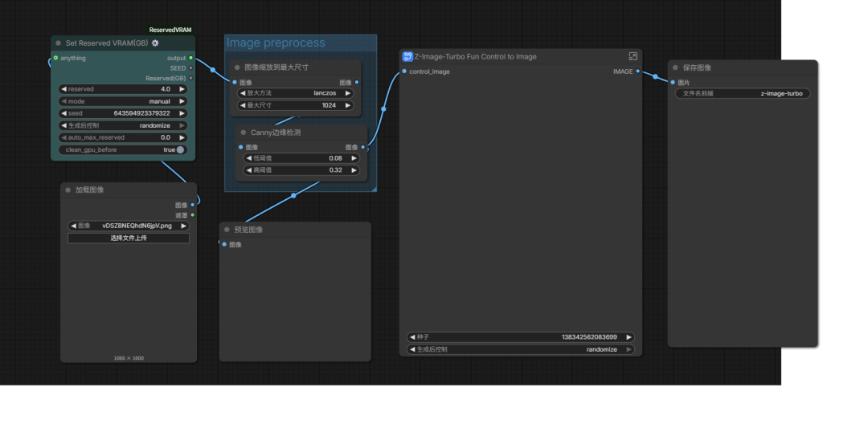Screen dimensions: 868x428
Task: Open the Z-Image-Turbo subgraph expand icon
Action: coord(633,56)
